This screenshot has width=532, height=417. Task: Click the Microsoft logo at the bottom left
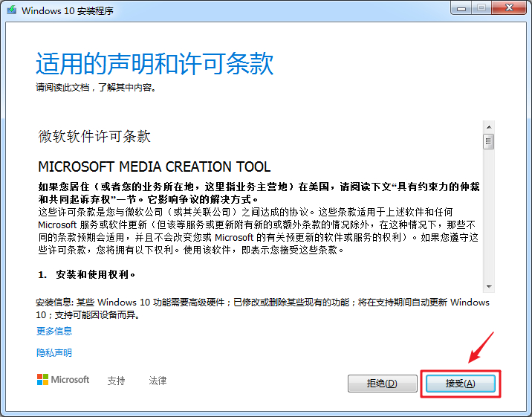pyautogui.click(x=63, y=380)
